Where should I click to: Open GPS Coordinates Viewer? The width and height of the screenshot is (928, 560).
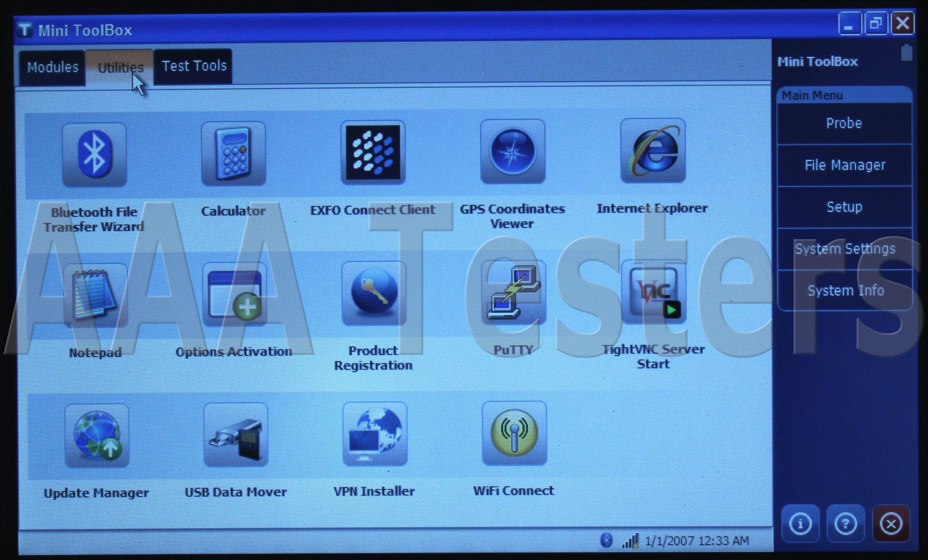(513, 151)
